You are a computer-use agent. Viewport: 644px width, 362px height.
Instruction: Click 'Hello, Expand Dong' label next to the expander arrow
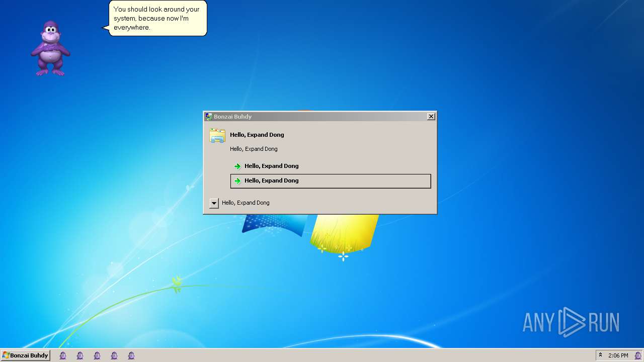click(x=246, y=203)
